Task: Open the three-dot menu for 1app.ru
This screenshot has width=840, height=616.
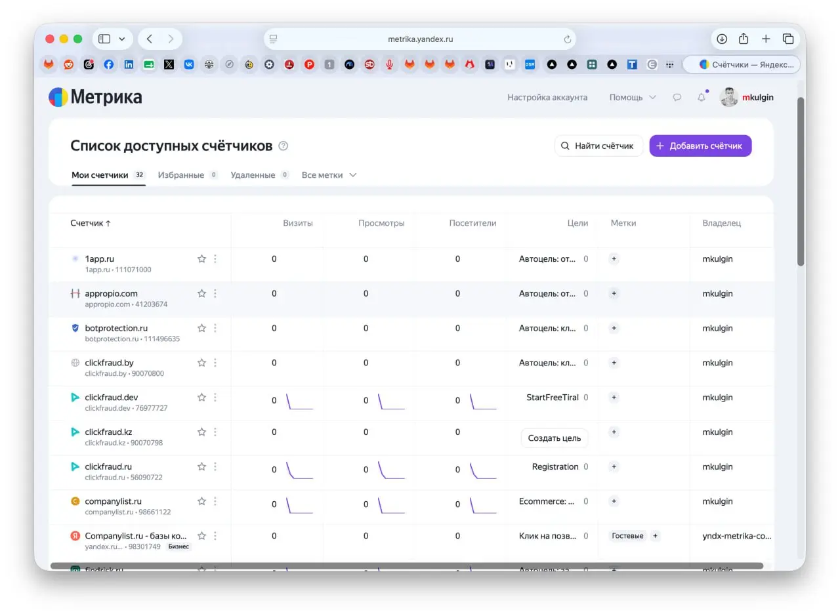Action: tap(215, 259)
